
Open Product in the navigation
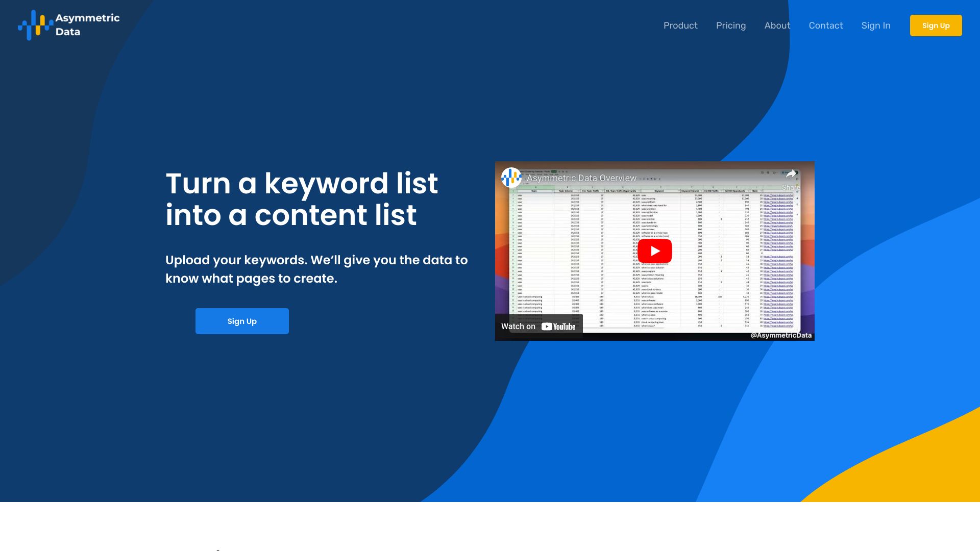(680, 26)
